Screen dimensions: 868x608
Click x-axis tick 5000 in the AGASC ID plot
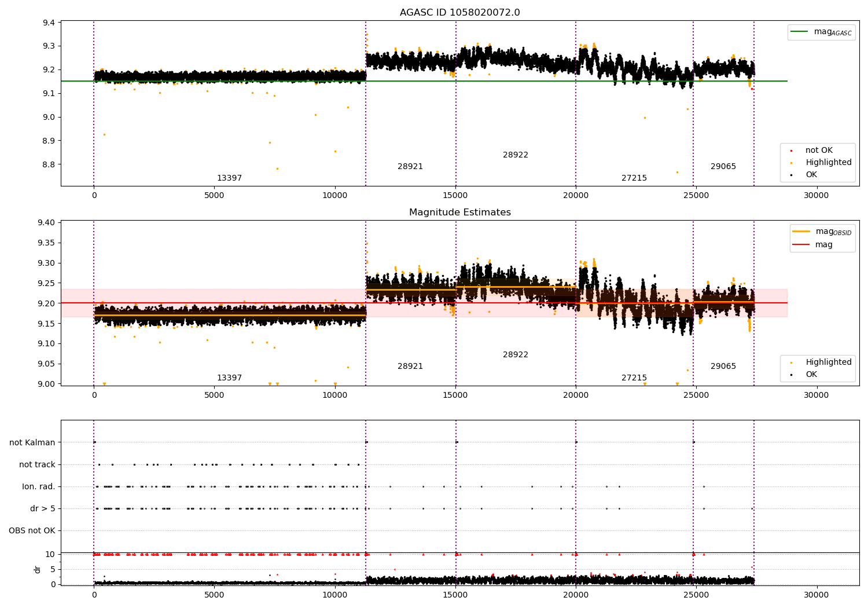tap(214, 196)
